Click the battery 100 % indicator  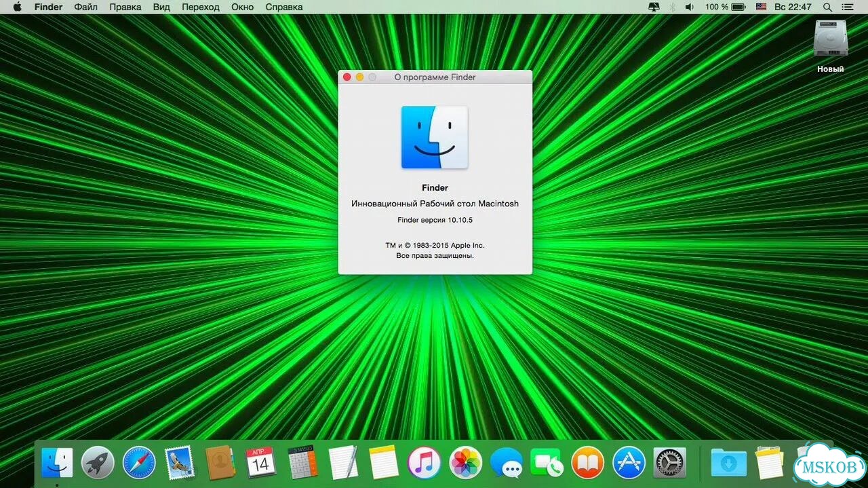(x=725, y=7)
